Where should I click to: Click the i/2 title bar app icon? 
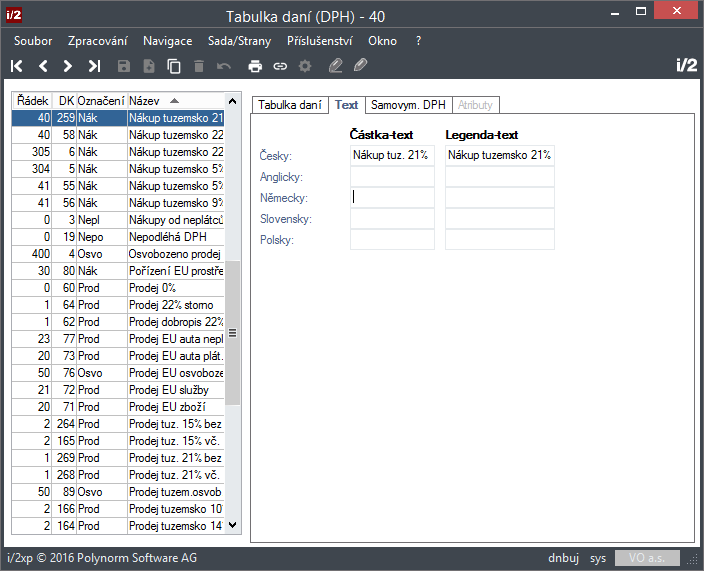[13, 15]
